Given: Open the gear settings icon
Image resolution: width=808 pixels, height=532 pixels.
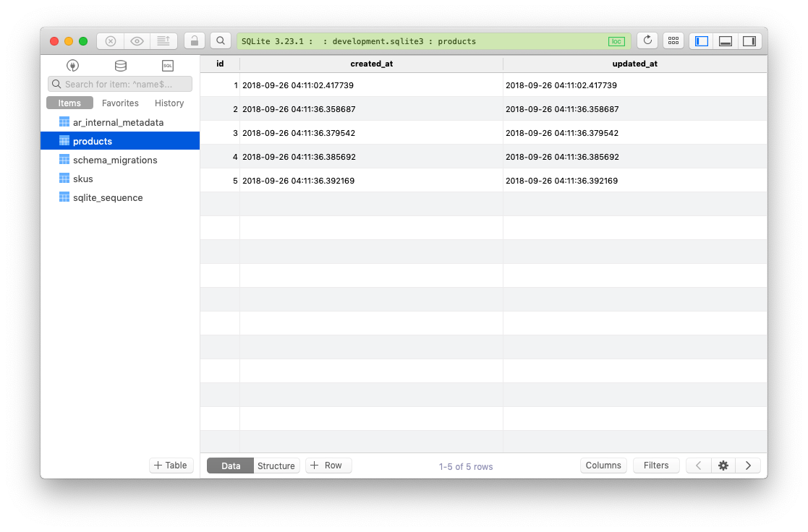Looking at the screenshot, I should pos(723,465).
